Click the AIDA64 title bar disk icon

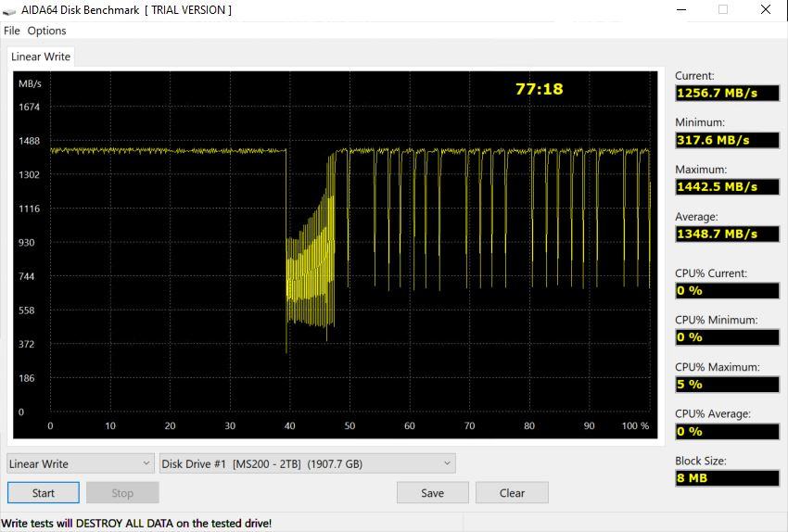(9, 10)
